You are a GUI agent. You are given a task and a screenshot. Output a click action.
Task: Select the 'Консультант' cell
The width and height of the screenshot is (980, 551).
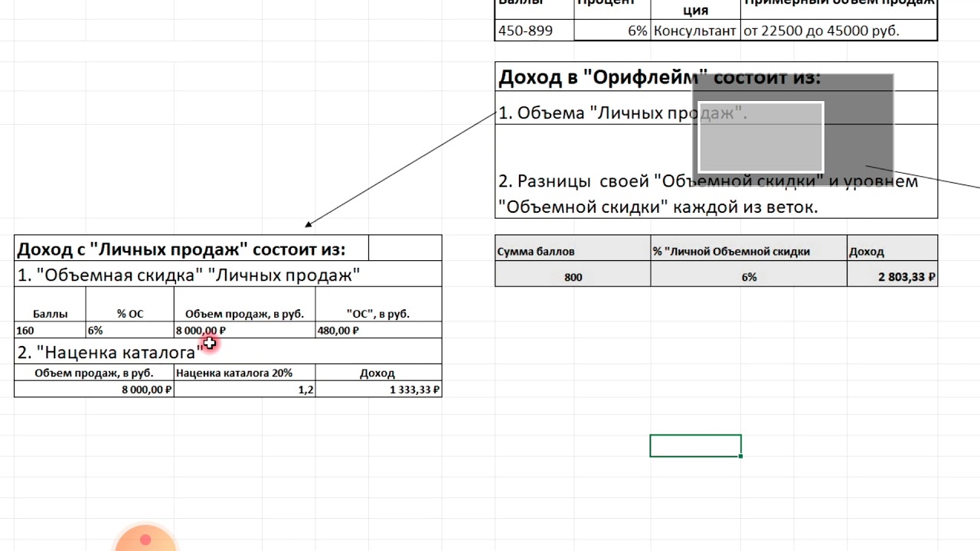click(695, 31)
